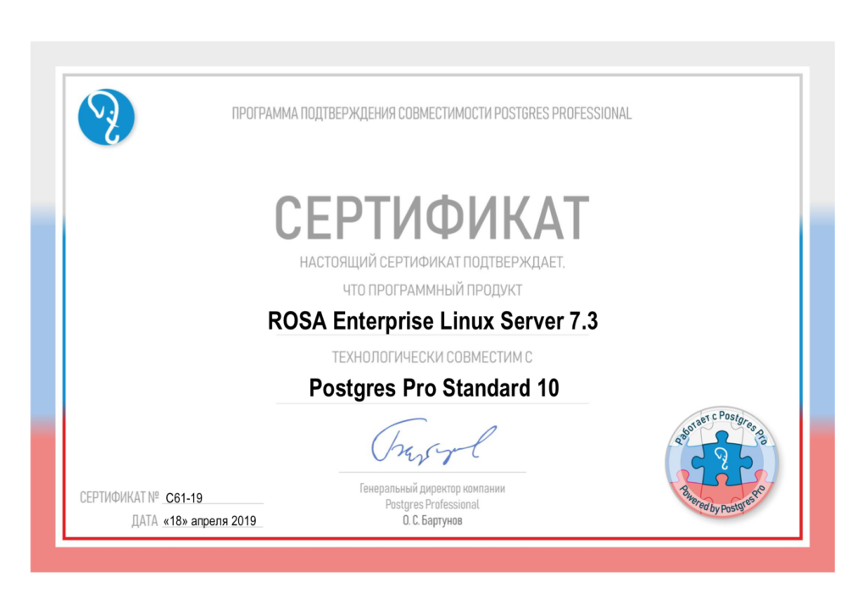This screenshot has width=868, height=610.
Task: Select the text 'Postgres Pro Standard 10'
Action: pos(434,388)
